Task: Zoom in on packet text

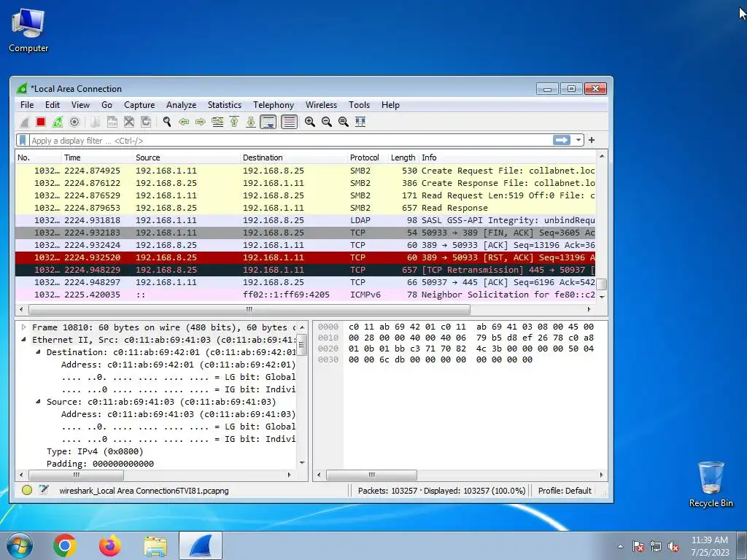Action: pos(309,122)
